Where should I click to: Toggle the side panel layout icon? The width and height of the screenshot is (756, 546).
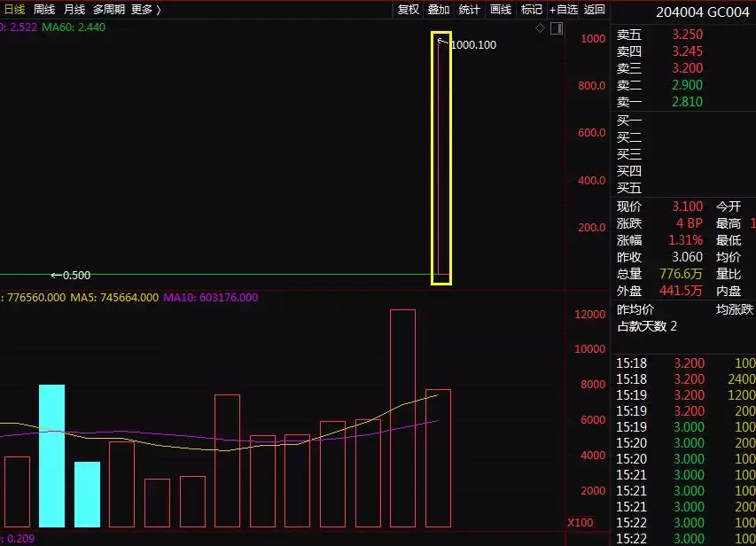(557, 28)
